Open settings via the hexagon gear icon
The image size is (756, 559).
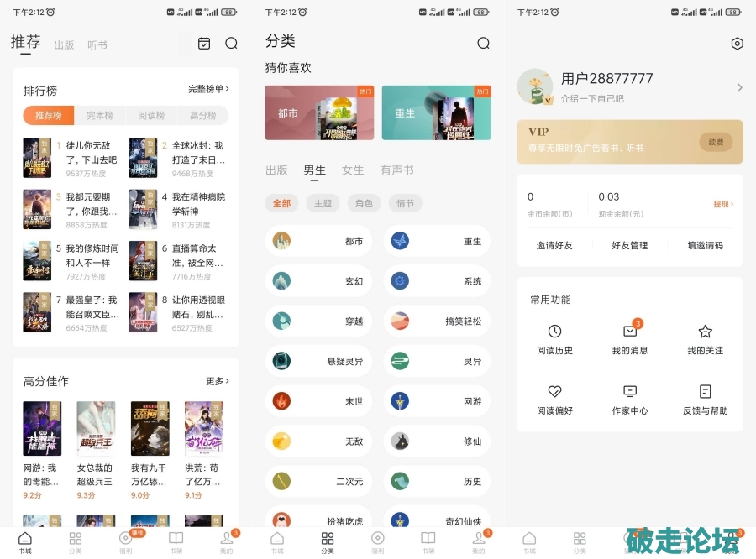coord(737,44)
